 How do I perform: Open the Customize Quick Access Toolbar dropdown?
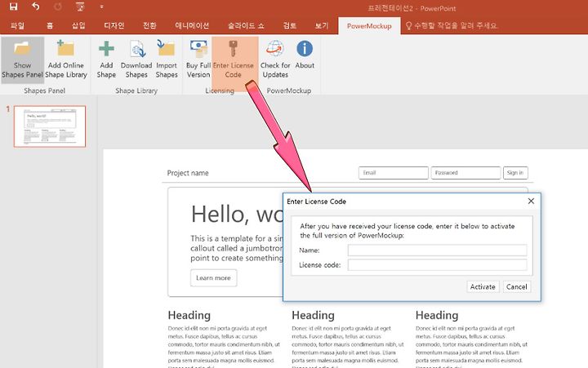click(x=101, y=7)
